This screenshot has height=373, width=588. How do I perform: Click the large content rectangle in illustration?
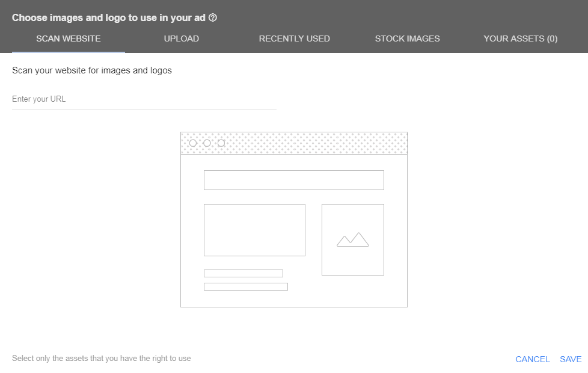click(x=255, y=230)
